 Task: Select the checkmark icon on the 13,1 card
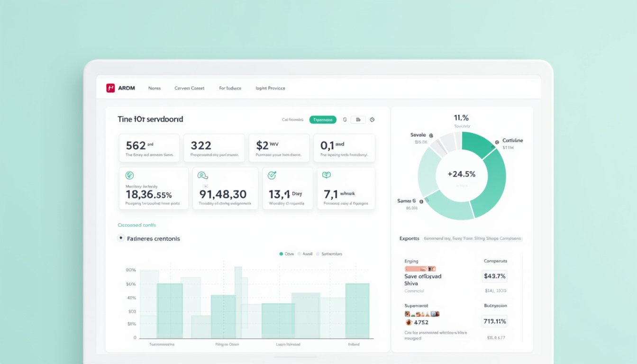[x=271, y=174]
